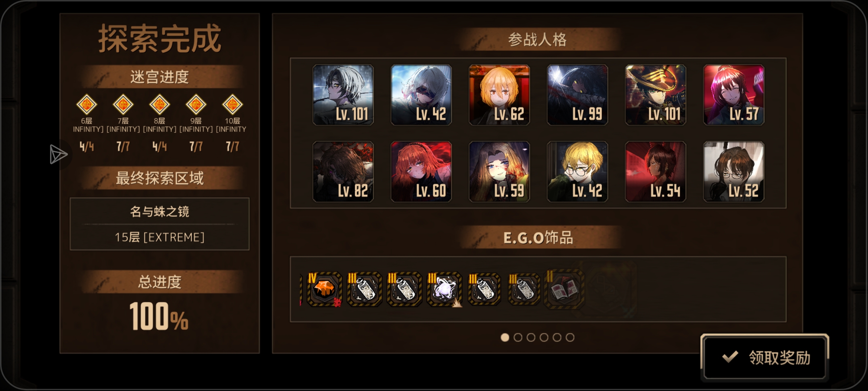Image resolution: width=868 pixels, height=391 pixels.
Task: Click the 领取奖励 claim reward button
Action: pos(765,357)
